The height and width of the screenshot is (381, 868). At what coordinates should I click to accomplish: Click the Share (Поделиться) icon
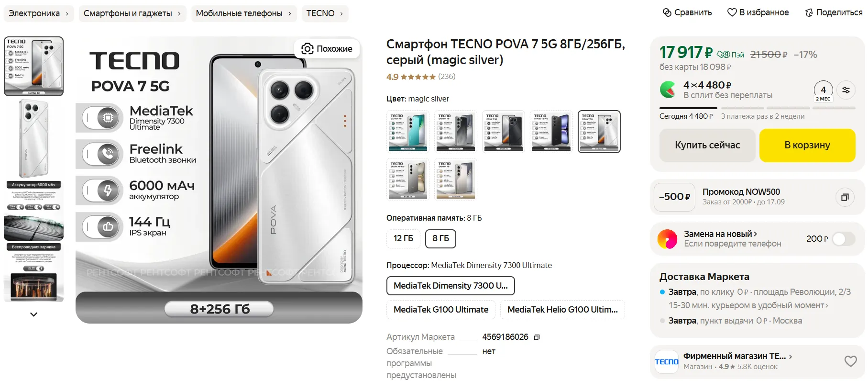809,13
